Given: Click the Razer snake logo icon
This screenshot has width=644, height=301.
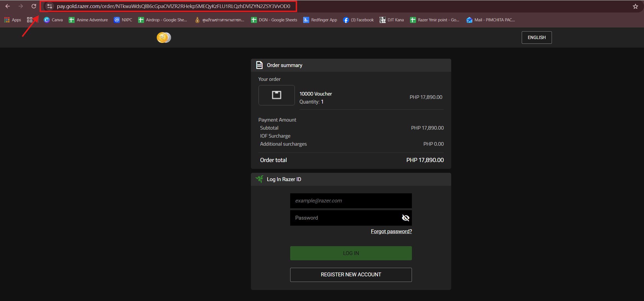Looking at the screenshot, I should click(259, 179).
